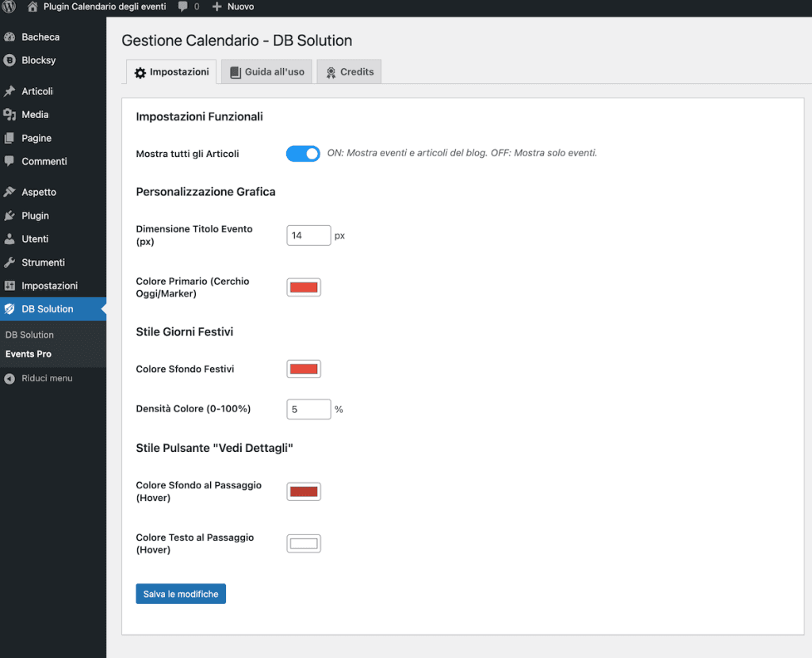Click the ON/OFF description text beside toggle
Viewport: 812px width, 658px height.
[462, 153]
